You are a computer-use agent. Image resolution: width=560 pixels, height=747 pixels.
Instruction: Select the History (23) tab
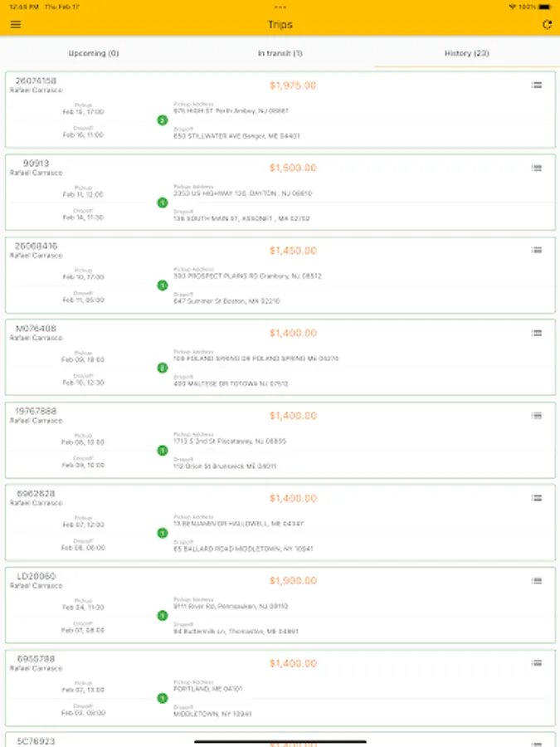point(466,53)
